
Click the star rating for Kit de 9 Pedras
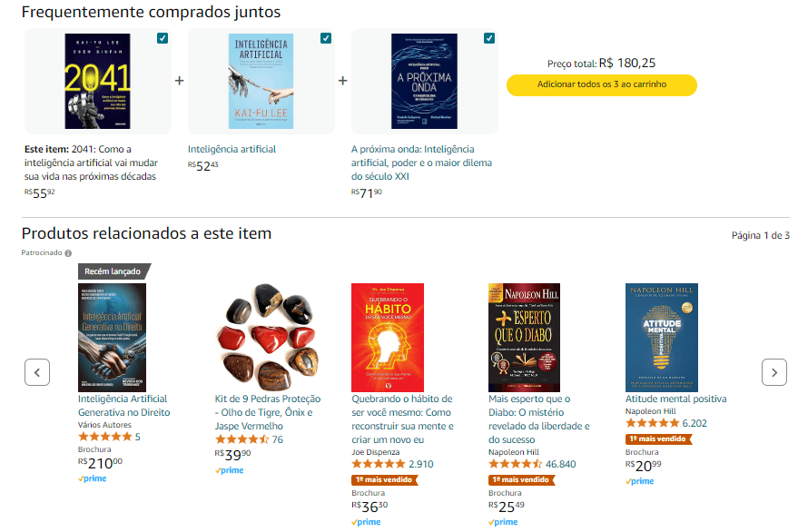(241, 439)
